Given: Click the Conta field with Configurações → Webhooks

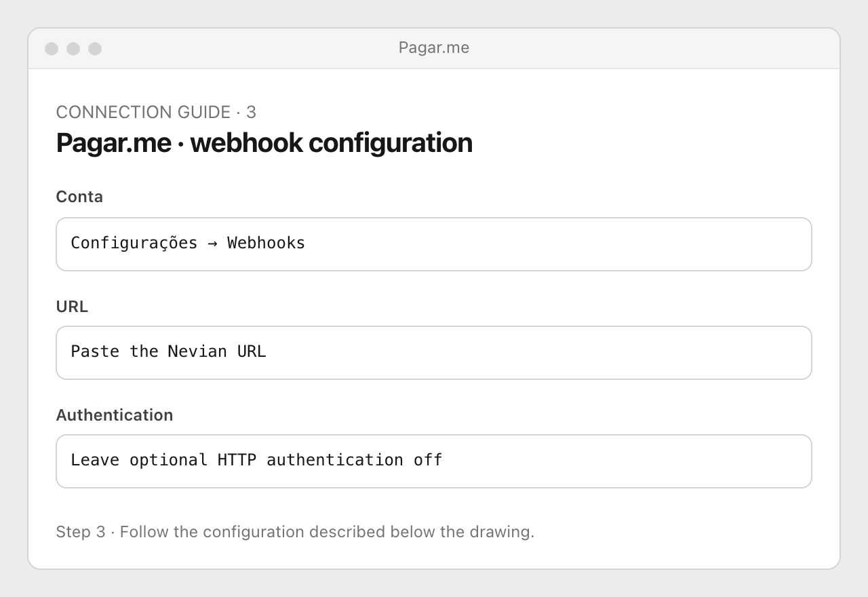Looking at the screenshot, I should (x=434, y=244).
